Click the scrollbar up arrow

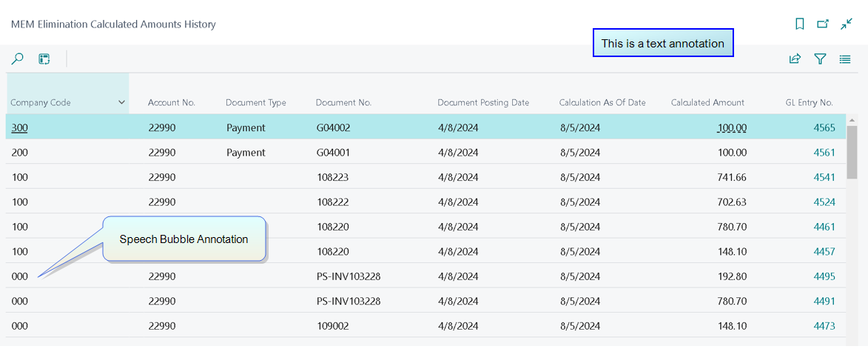(x=852, y=119)
